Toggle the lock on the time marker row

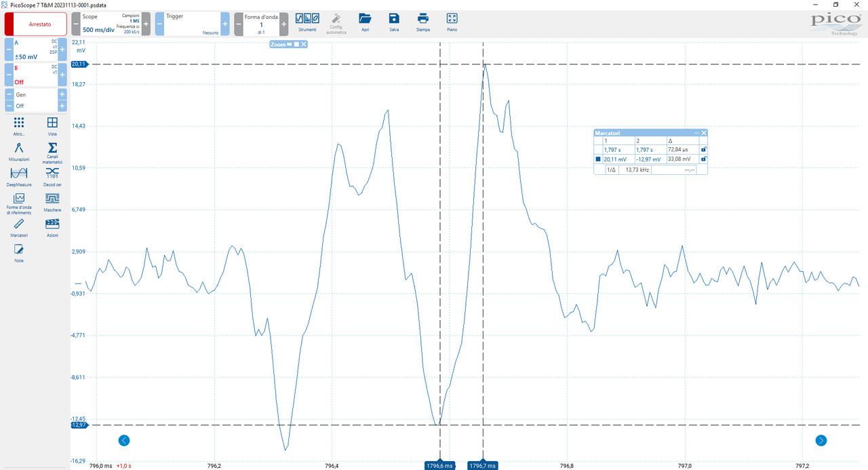pyautogui.click(x=703, y=149)
